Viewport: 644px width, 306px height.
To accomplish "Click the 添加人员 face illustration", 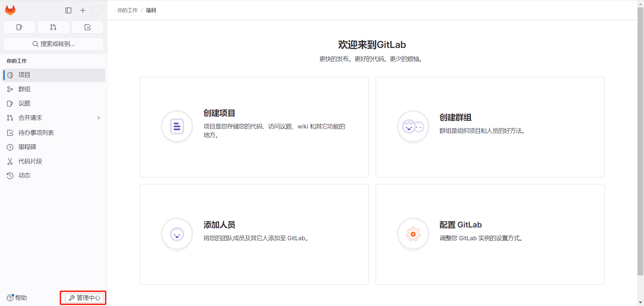I will tap(177, 234).
